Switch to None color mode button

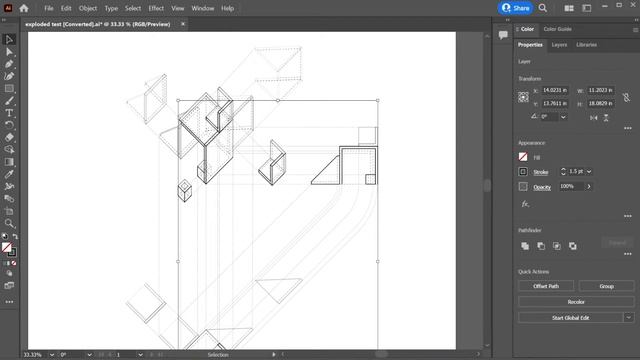(14, 263)
